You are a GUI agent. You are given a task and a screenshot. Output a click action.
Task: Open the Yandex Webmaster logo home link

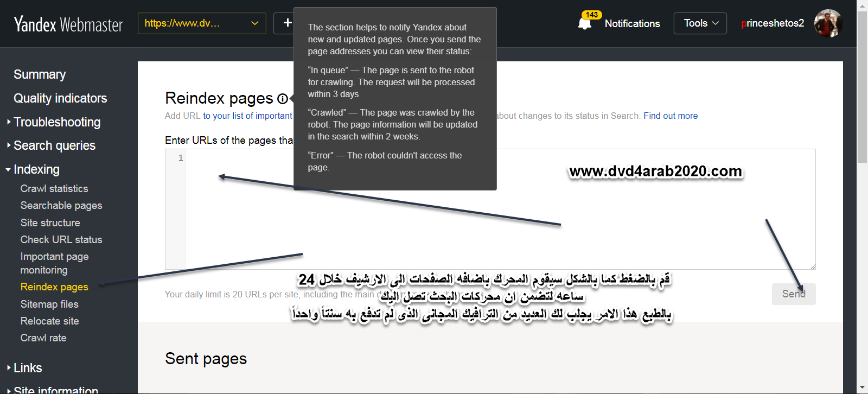[68, 24]
